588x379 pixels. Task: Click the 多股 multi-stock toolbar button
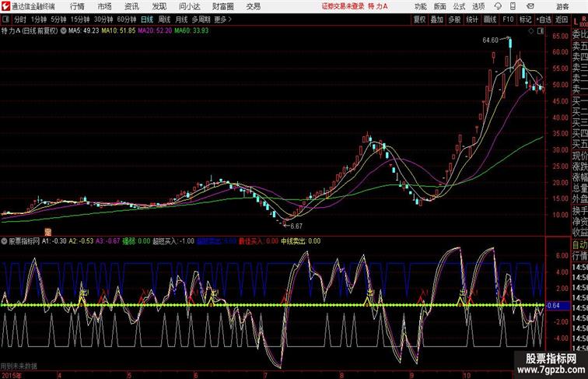click(x=454, y=19)
